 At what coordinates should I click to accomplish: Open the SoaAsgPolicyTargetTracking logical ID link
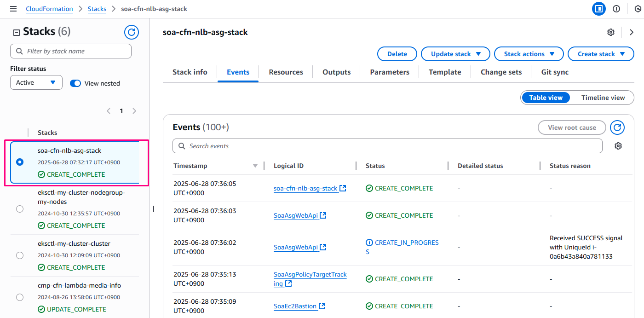(310, 275)
